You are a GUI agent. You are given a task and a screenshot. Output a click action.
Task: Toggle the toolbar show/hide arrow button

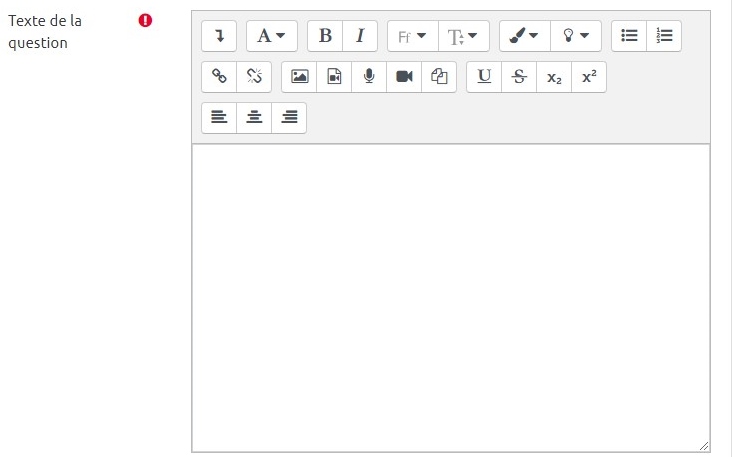pos(219,36)
